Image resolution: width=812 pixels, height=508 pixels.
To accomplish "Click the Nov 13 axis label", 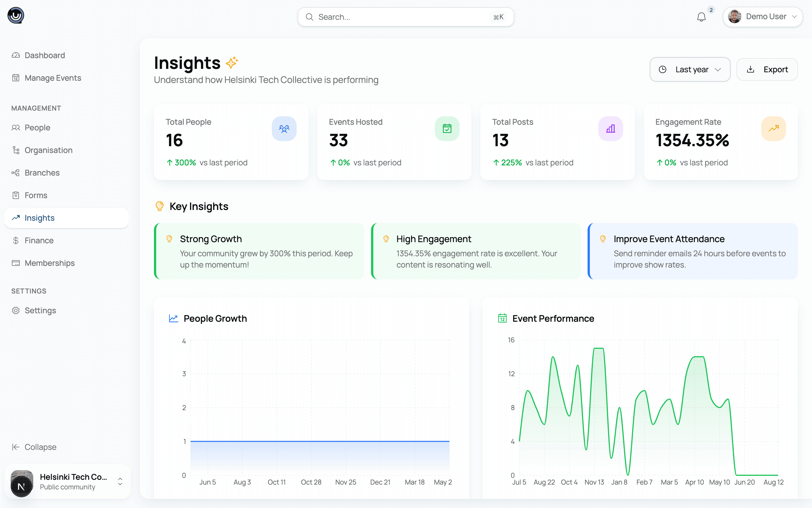I will [594, 482].
